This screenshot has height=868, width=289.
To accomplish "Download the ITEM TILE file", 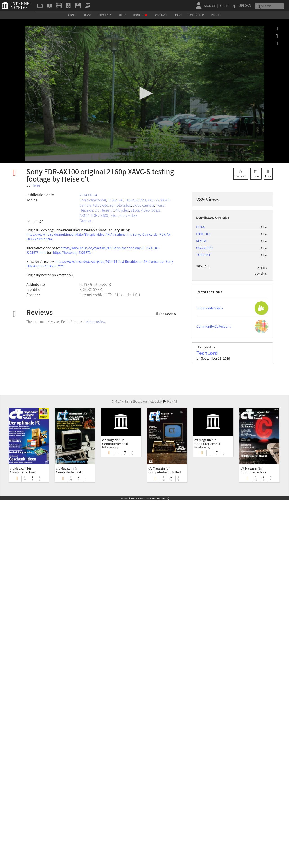I will (203, 234).
